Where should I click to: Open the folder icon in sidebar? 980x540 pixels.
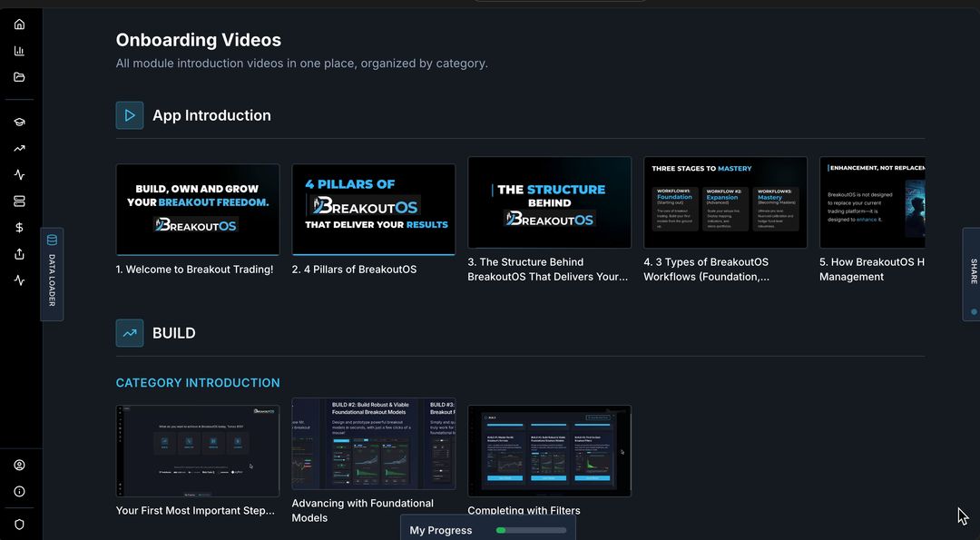[x=19, y=77]
